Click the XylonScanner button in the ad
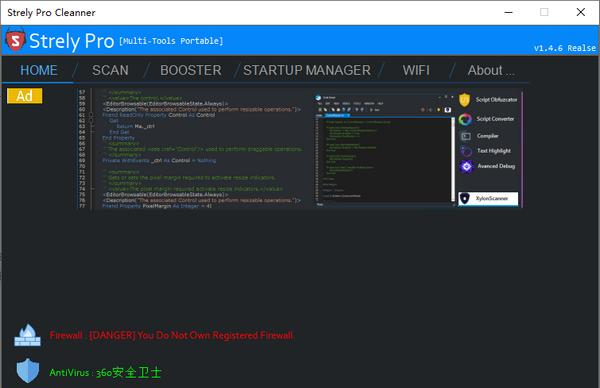This screenshot has width=600, height=388. pyautogui.click(x=488, y=199)
